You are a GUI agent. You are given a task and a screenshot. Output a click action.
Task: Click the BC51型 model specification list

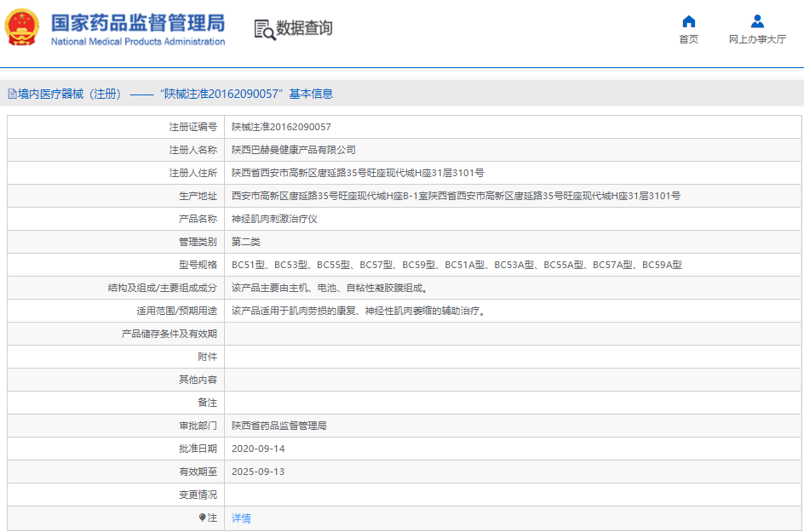point(457,265)
